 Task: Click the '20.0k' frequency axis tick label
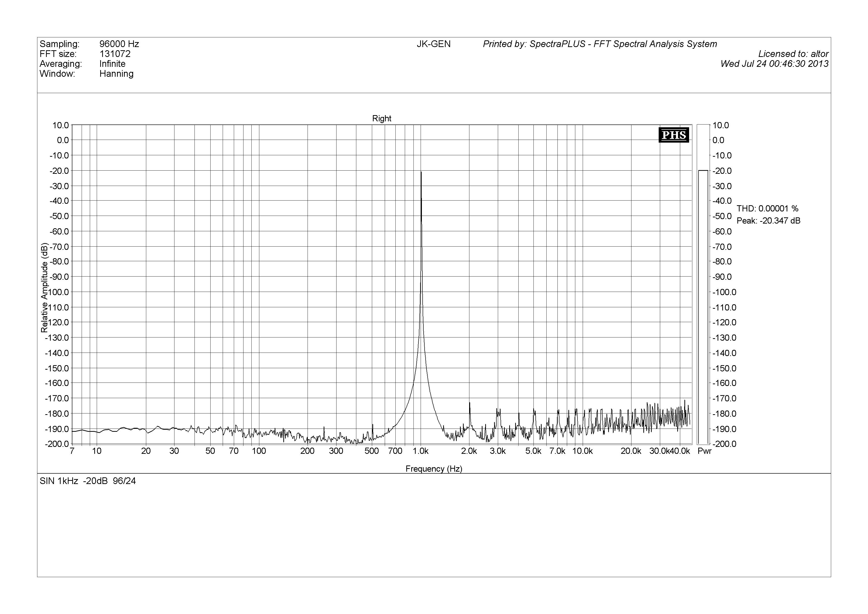pyautogui.click(x=631, y=451)
